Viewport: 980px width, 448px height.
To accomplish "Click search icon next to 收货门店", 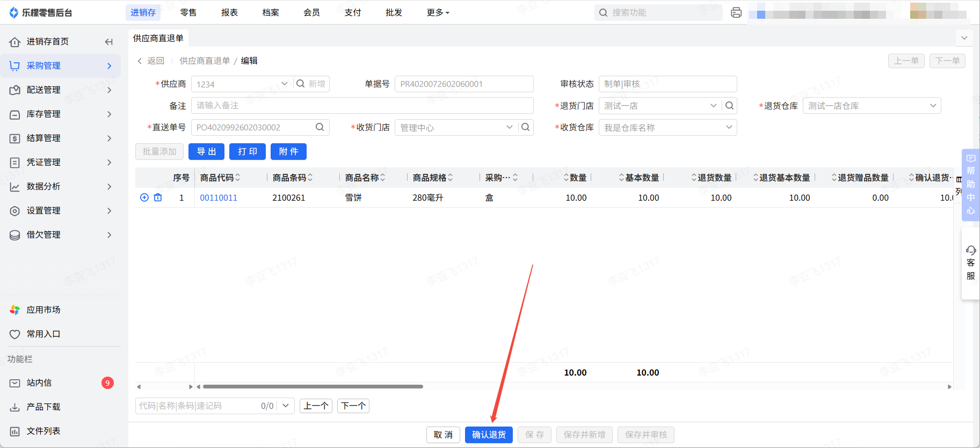I will point(525,127).
